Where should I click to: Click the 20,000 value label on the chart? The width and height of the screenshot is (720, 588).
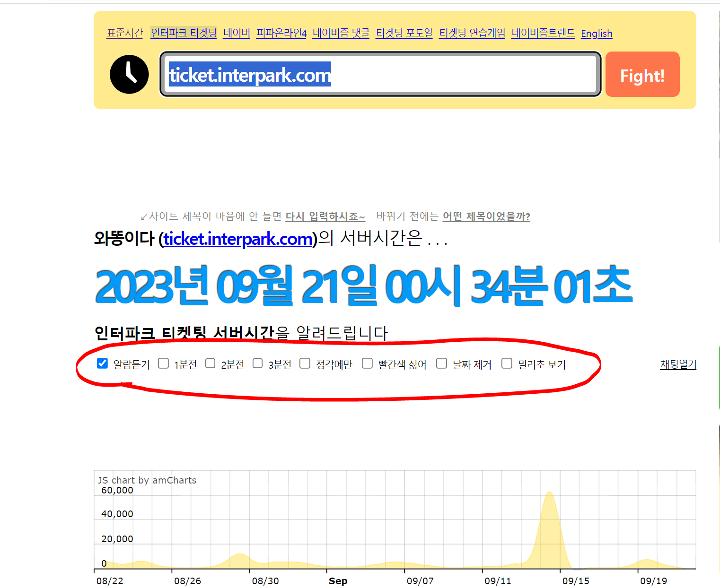[x=117, y=539]
